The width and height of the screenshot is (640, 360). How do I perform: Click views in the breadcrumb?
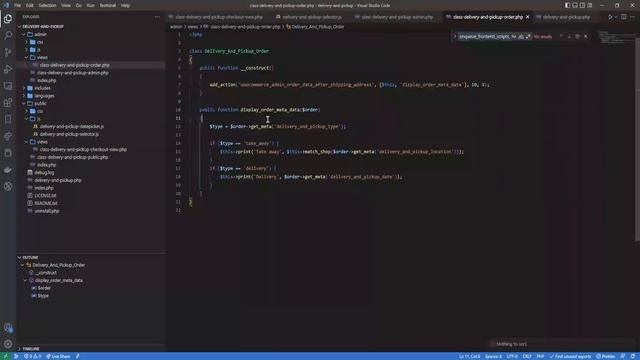[193, 27]
